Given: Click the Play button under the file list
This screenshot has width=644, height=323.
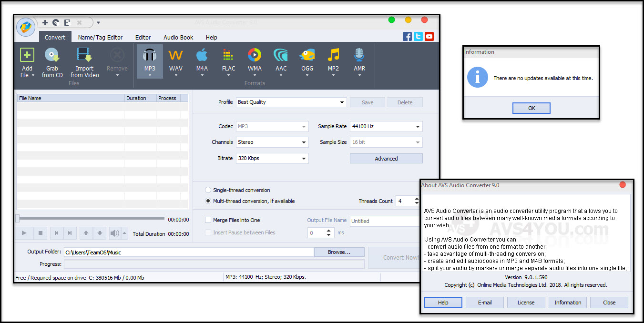Looking at the screenshot, I should (x=24, y=233).
